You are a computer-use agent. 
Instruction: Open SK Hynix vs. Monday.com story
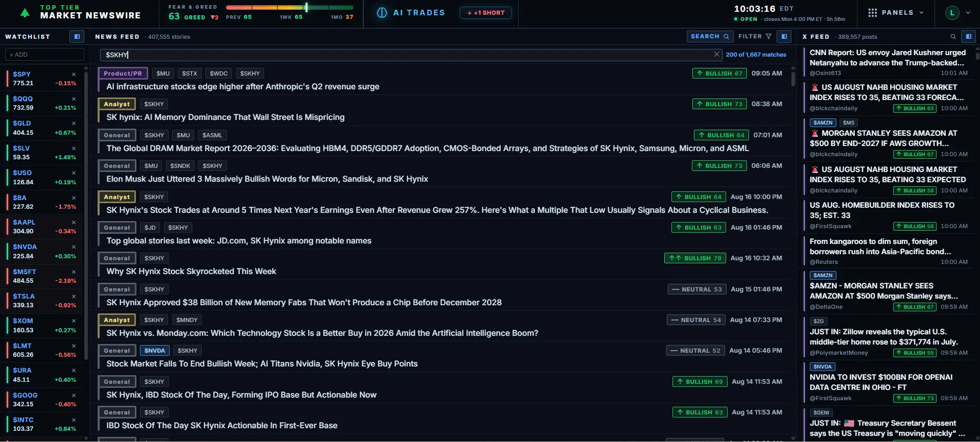(322, 333)
